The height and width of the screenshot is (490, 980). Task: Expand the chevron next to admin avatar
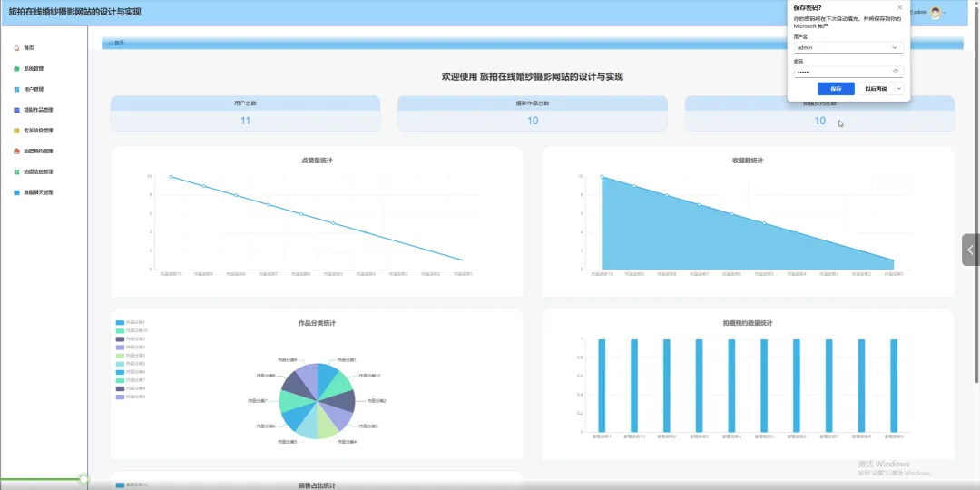945,13
